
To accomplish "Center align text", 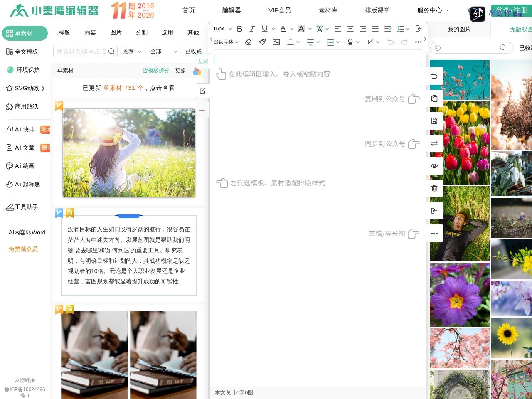I will [350, 29].
